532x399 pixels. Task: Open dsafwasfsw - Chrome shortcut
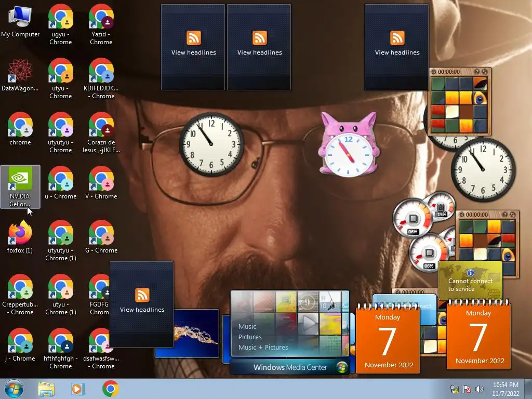(101, 349)
